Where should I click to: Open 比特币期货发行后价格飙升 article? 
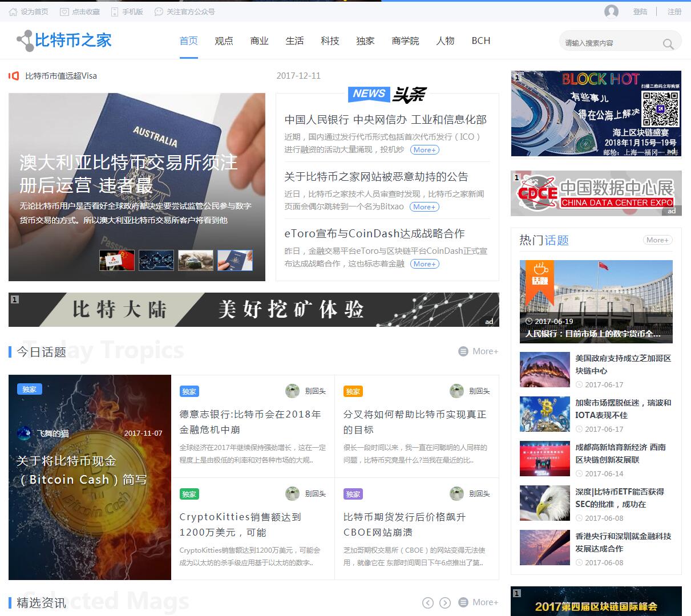point(405,525)
